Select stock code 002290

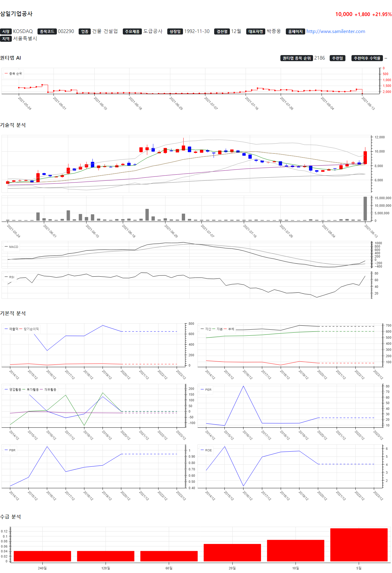(66, 31)
